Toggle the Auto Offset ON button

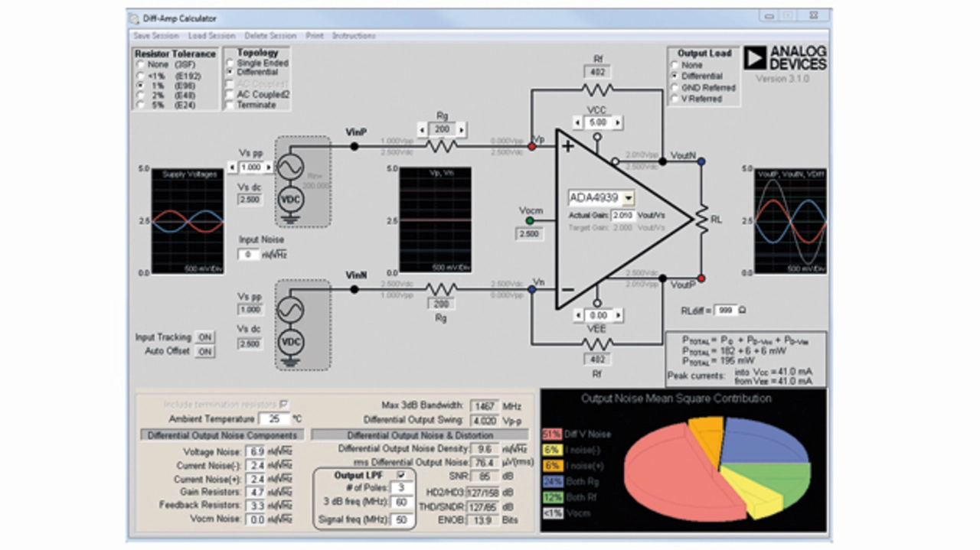pyautogui.click(x=204, y=352)
